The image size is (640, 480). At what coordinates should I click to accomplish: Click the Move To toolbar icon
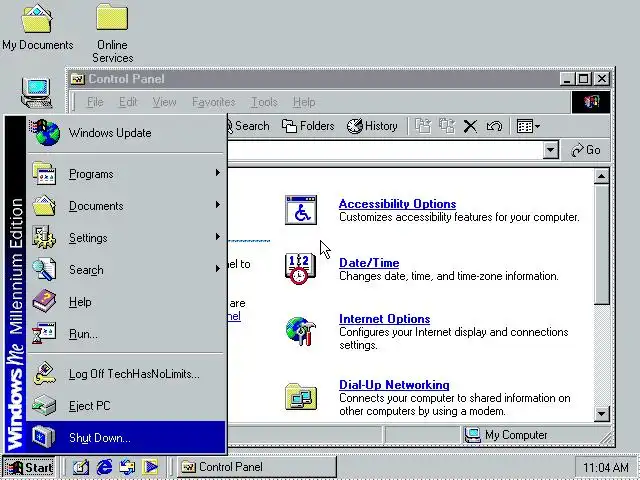[423, 126]
